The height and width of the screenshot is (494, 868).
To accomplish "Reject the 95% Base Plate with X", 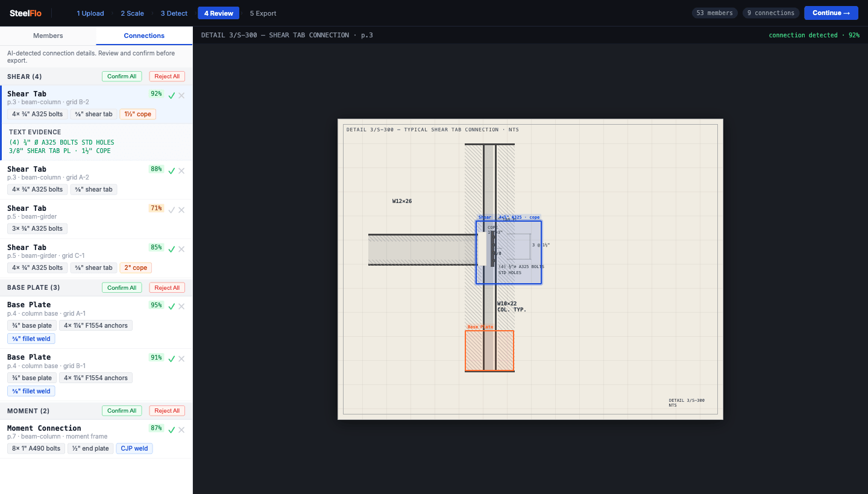I will coord(181,306).
